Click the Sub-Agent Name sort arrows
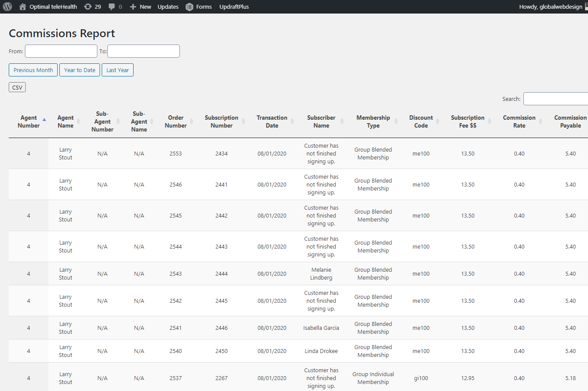 (x=152, y=121)
